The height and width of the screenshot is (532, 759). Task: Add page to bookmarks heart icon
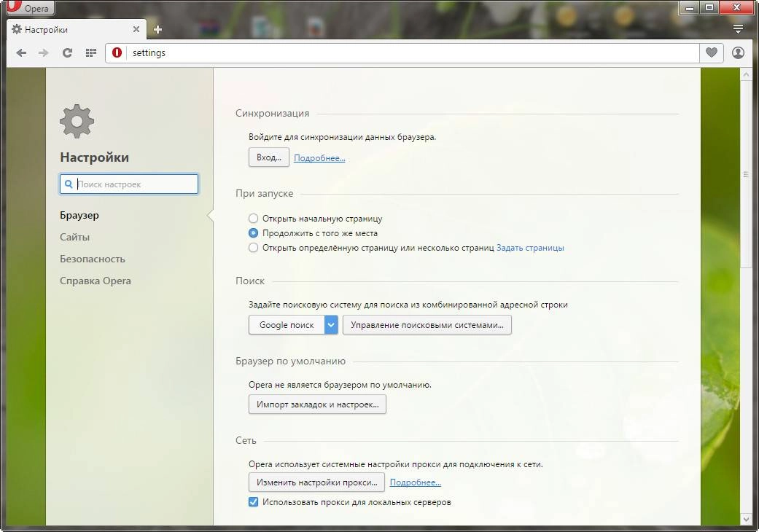[x=711, y=52]
